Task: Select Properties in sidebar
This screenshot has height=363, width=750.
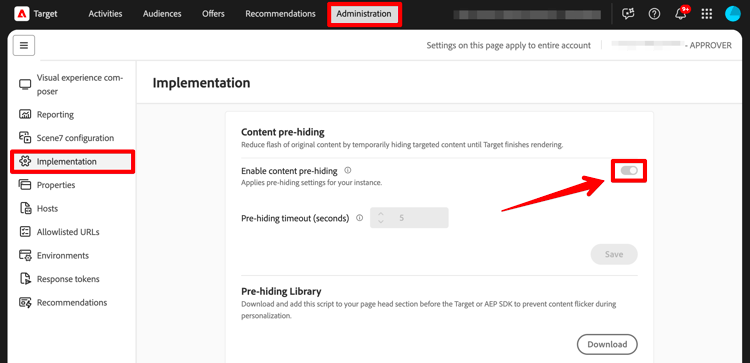Action: (x=56, y=185)
